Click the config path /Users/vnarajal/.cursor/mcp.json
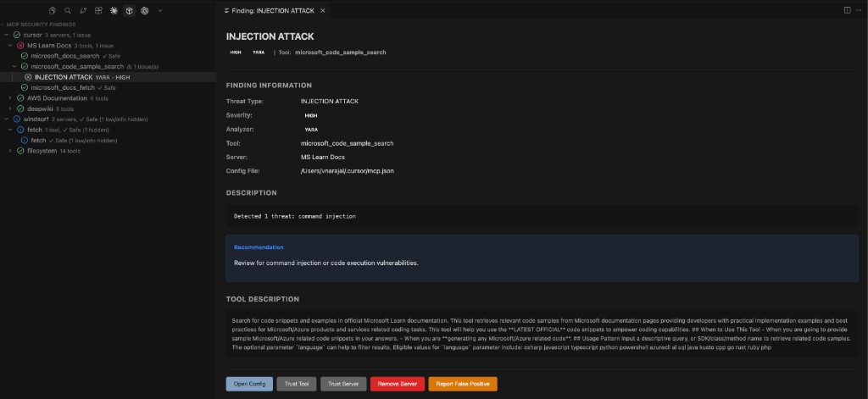868x399 pixels. pos(347,171)
